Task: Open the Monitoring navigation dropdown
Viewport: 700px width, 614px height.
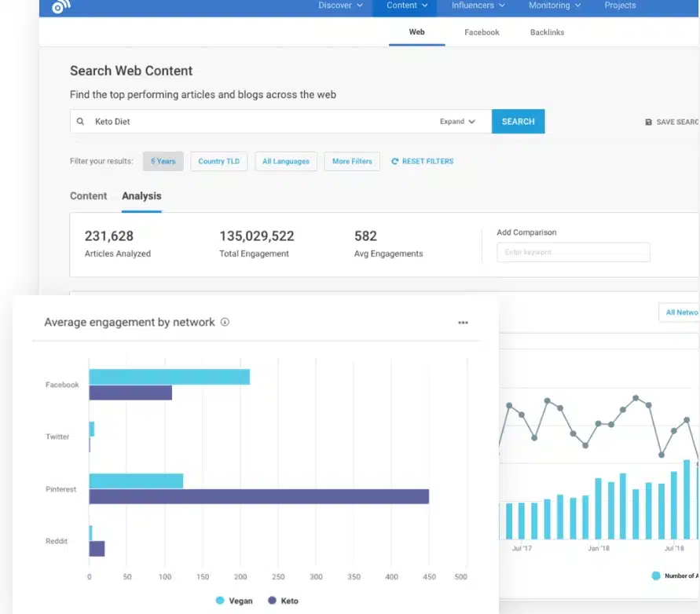Action: click(553, 5)
